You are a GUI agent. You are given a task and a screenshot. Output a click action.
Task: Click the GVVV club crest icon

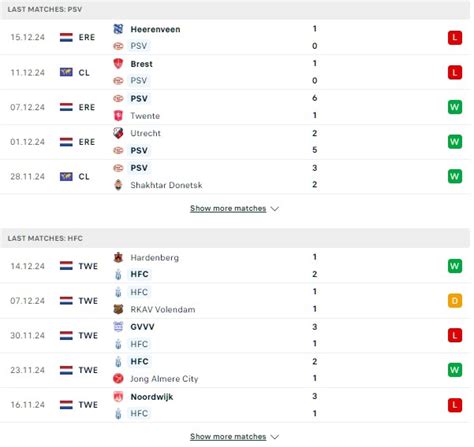[x=118, y=327]
